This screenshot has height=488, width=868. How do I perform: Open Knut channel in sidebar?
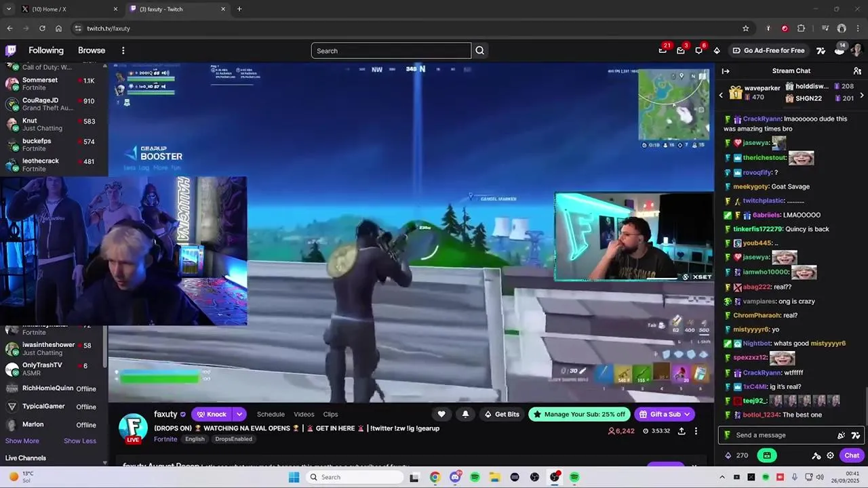[x=52, y=124]
